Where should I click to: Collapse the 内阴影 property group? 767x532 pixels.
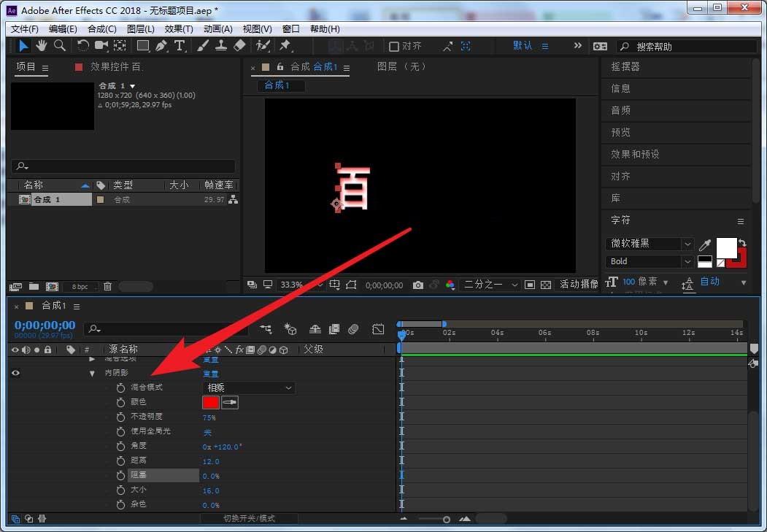(92, 373)
